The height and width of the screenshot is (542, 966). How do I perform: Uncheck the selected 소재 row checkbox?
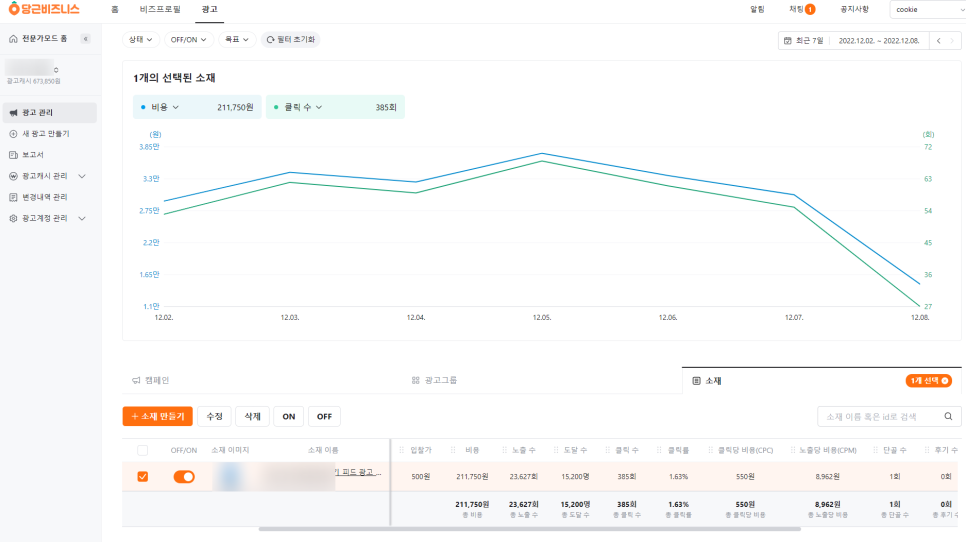click(x=142, y=477)
